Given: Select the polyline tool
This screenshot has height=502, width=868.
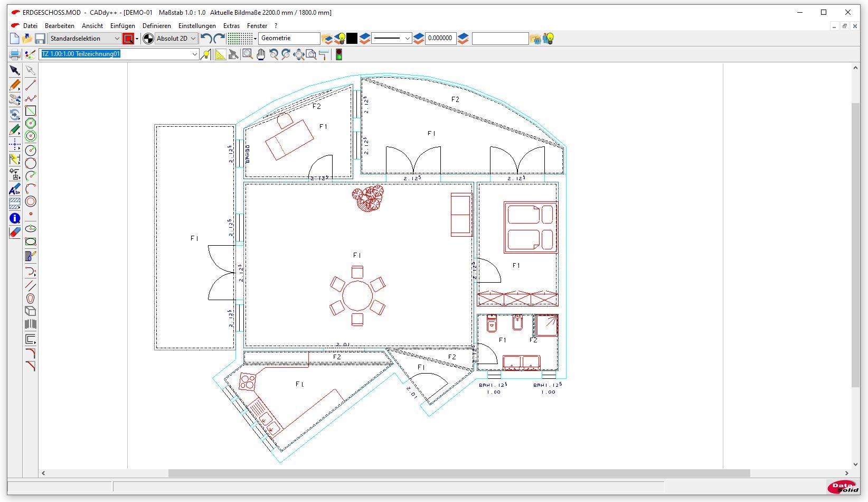Looking at the screenshot, I should click(31, 98).
